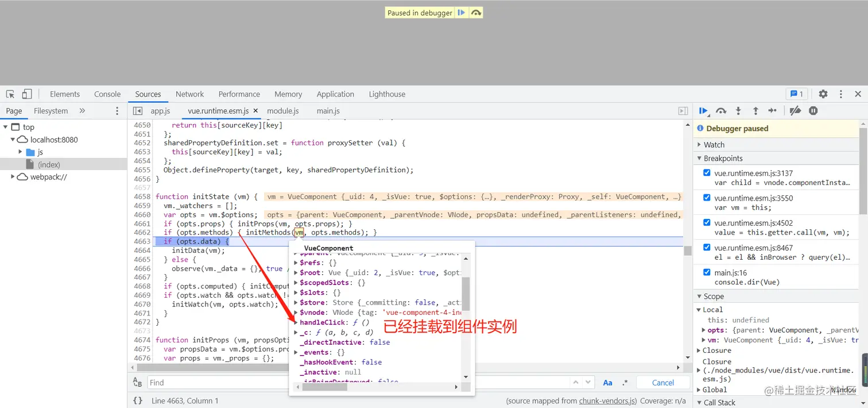868x408 pixels.
Task: Jump to previous search match arrow
Action: tap(575, 382)
